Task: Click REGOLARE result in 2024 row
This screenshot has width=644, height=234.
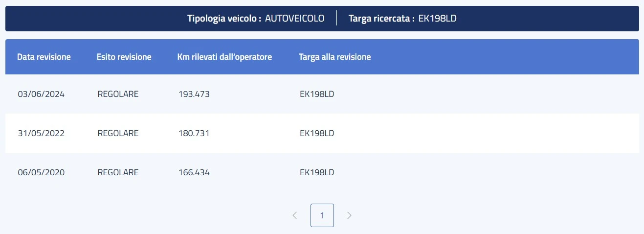Action: point(118,94)
